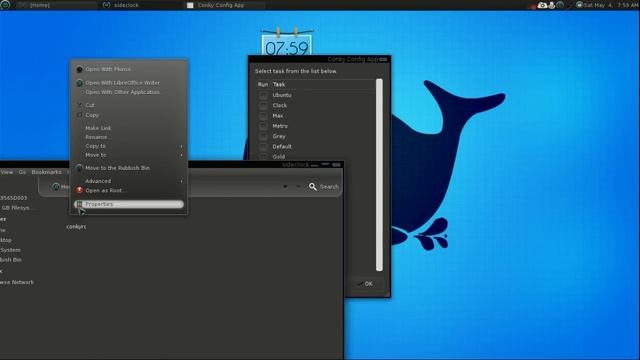Tick the Default task checkbox

pyautogui.click(x=263, y=147)
